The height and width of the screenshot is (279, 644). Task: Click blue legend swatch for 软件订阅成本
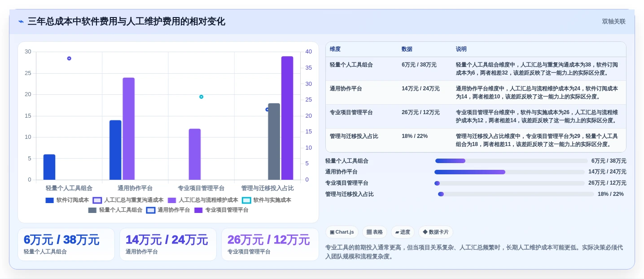50,200
